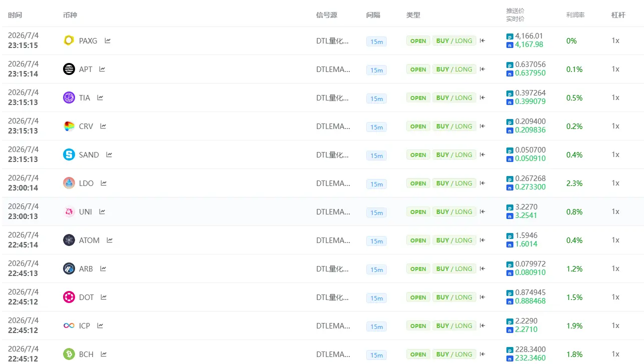Open the chart icon next to ATOM

110,240
